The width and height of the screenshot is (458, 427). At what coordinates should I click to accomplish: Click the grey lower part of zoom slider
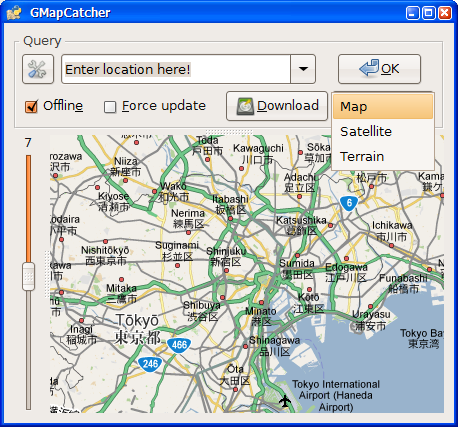pyautogui.click(x=29, y=350)
